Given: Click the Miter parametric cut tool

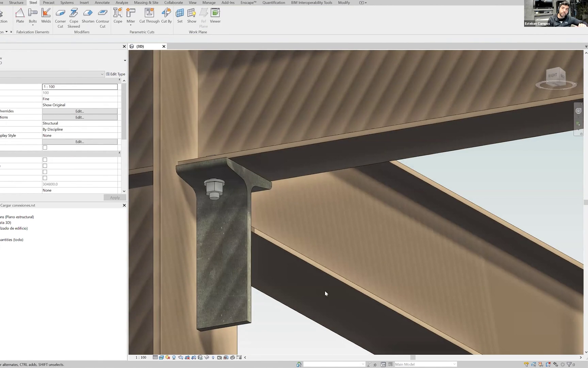Looking at the screenshot, I should 131,14.
